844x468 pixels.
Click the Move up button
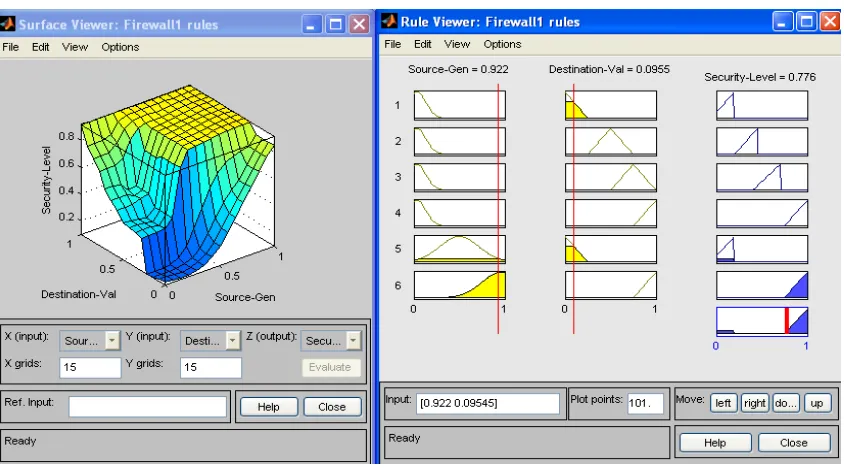[817, 403]
